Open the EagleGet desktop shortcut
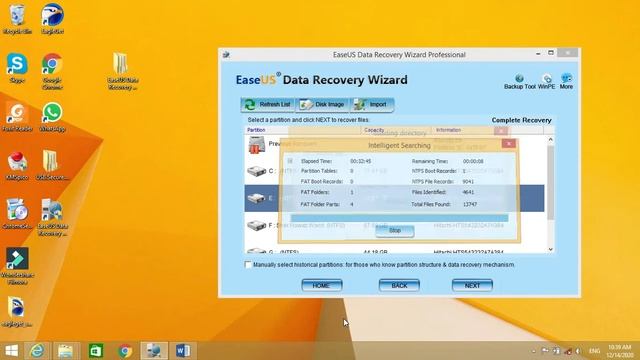This screenshot has width=640, height=360. [52, 19]
